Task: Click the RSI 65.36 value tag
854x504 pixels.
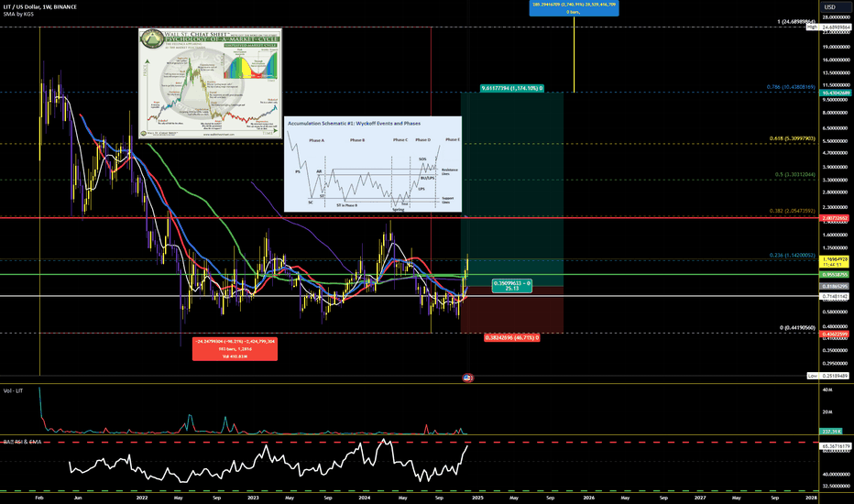Action: pyautogui.click(x=835, y=445)
